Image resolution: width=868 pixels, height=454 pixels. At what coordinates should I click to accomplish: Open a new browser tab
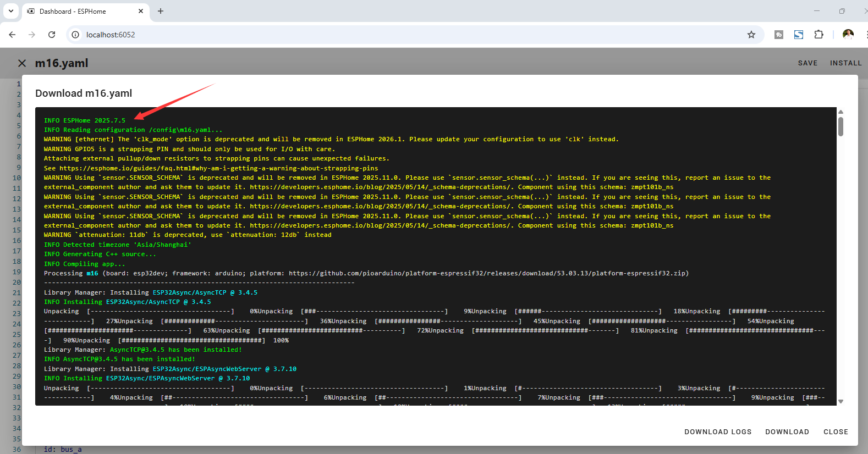pos(161,11)
